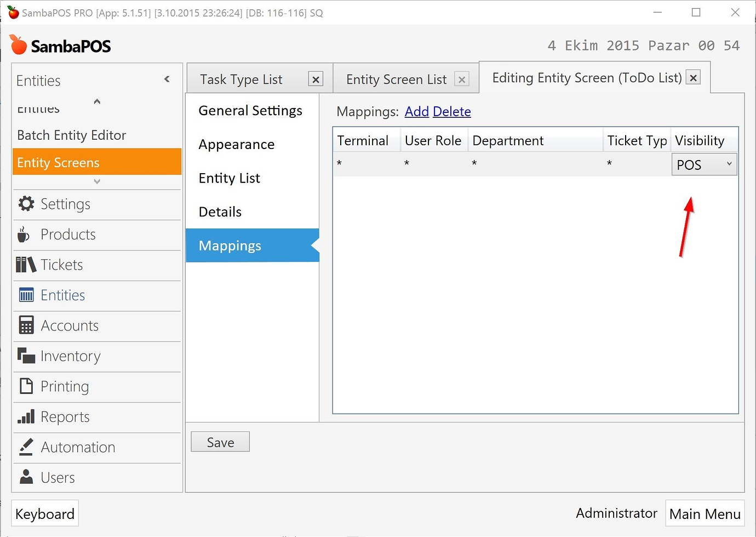This screenshot has width=756, height=537.
Task: Open Automation with the pencil icon
Action: tap(26, 447)
